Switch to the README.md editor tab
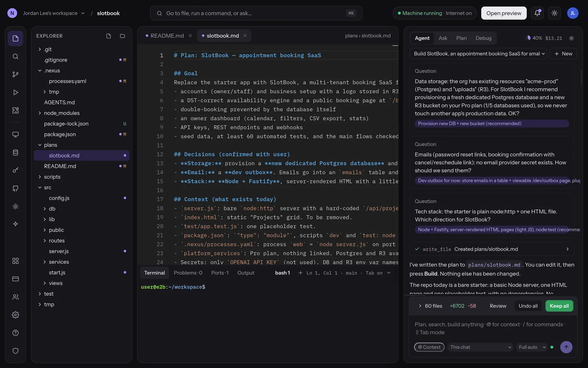 [x=168, y=36]
